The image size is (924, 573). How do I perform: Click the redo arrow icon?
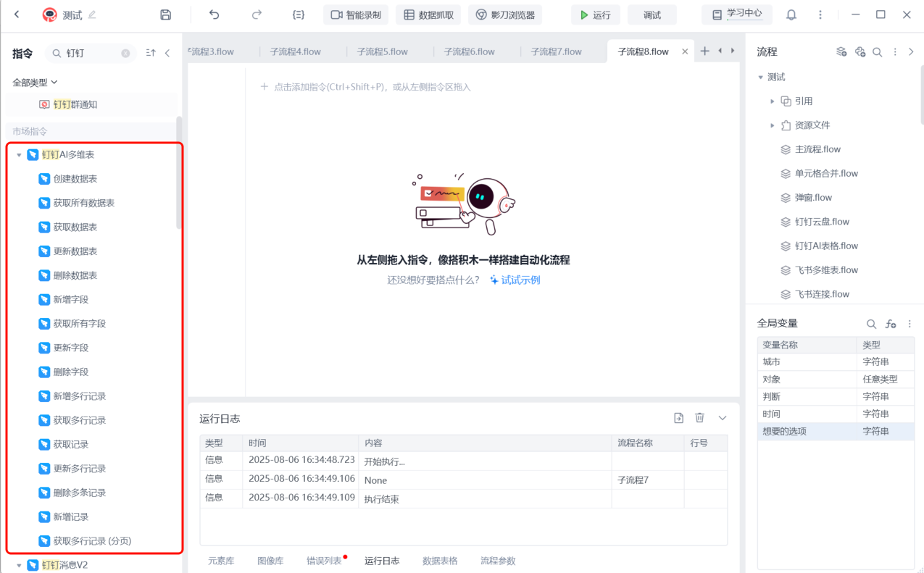(x=257, y=14)
